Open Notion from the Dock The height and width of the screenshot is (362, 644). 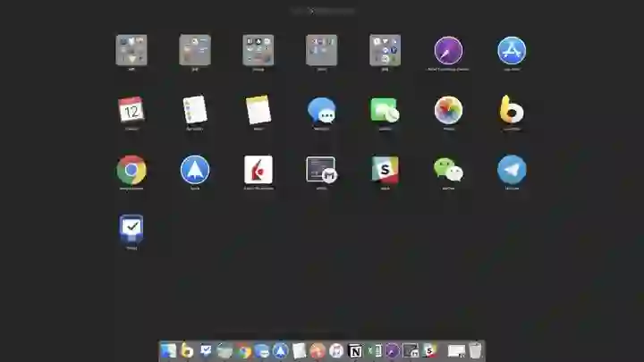coord(355,351)
